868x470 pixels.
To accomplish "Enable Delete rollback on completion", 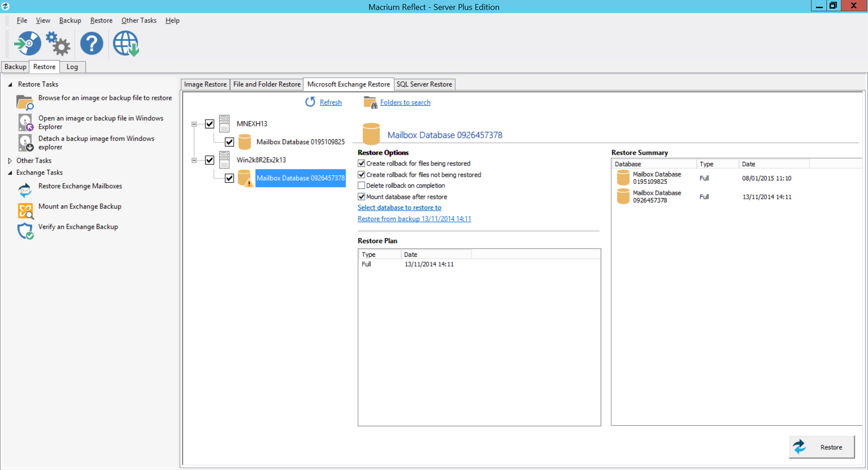I will pos(361,185).
